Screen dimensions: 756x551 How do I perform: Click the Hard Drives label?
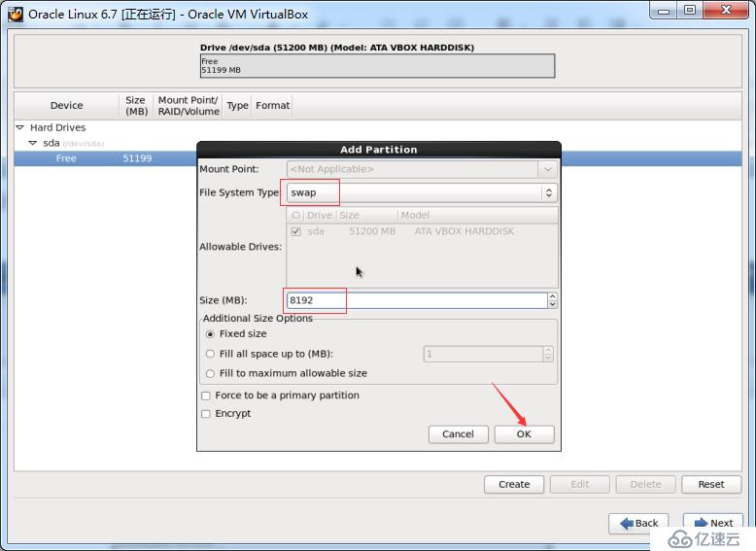[58, 127]
